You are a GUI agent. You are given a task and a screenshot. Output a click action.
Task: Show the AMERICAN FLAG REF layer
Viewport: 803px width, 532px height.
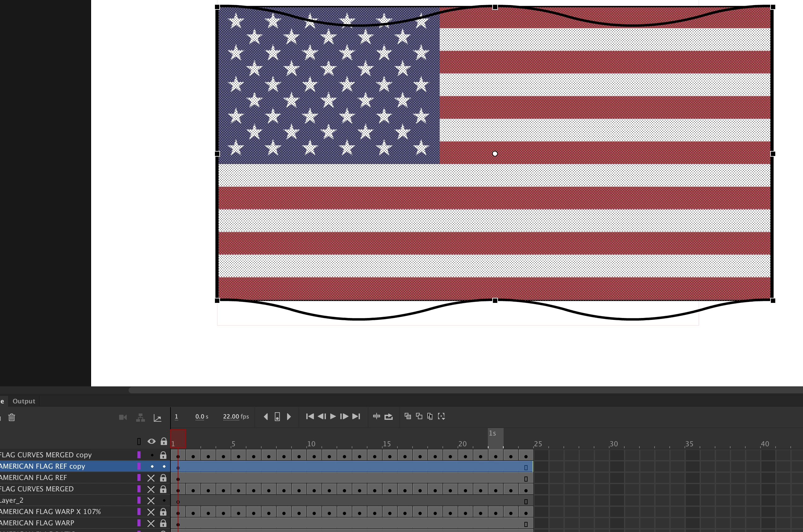tap(151, 478)
